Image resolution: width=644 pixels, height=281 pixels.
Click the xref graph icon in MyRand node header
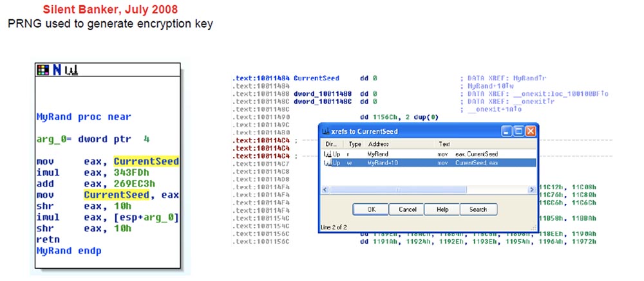pos(71,70)
